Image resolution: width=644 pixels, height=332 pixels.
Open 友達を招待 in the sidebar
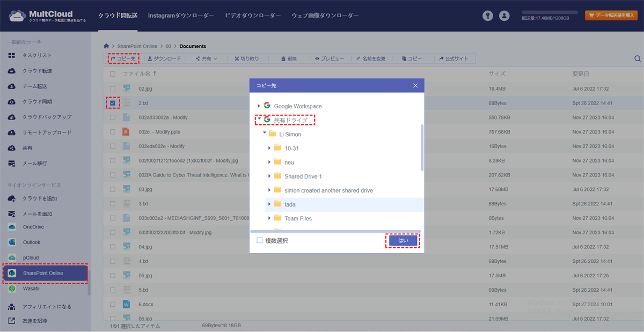[x=34, y=321]
